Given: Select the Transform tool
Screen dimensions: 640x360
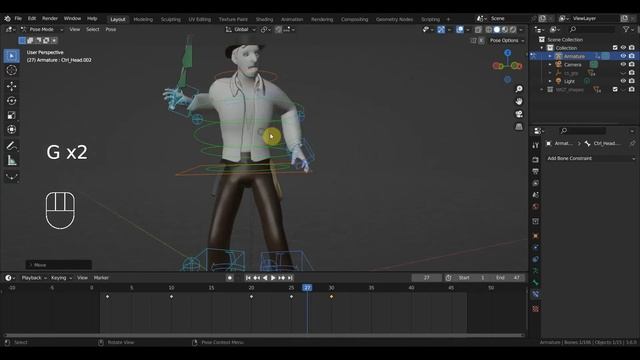Looking at the screenshot, I should point(11,130).
